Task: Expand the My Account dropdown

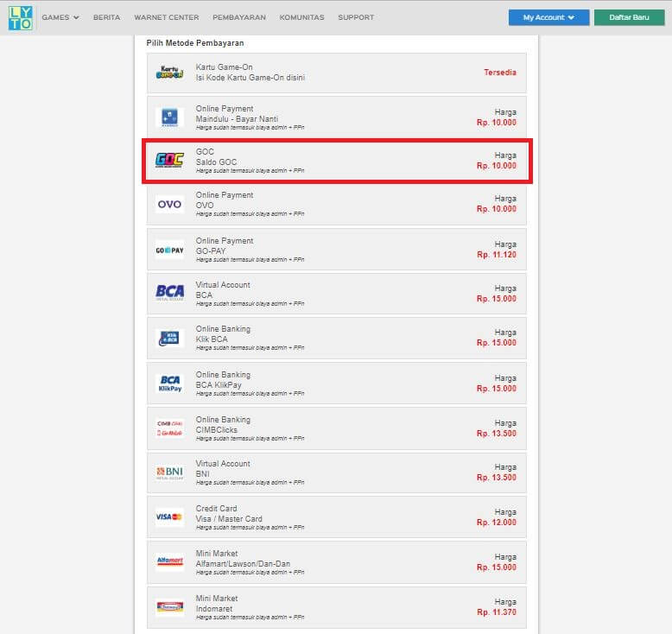Action: pyautogui.click(x=549, y=17)
